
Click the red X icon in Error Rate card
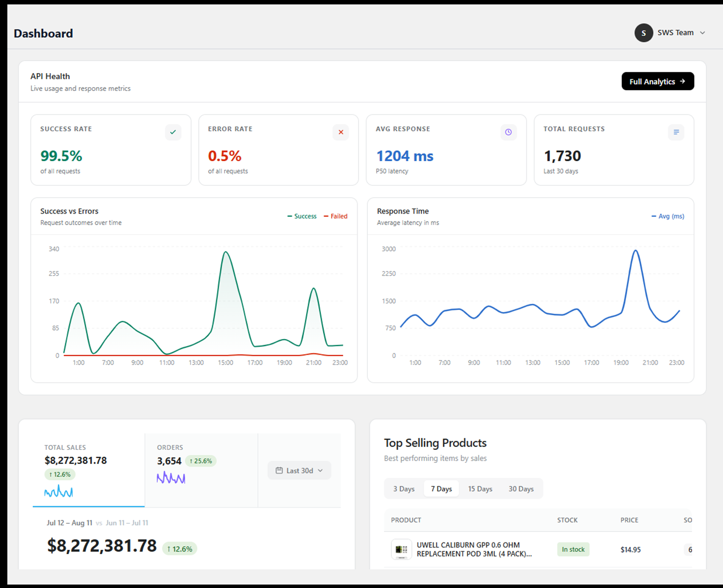(x=341, y=132)
